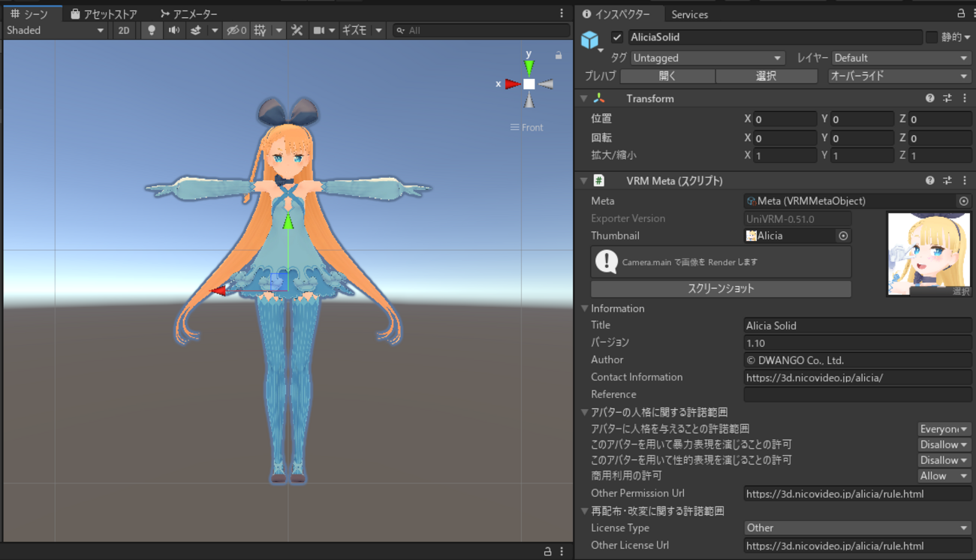
Task: Uncheck the AliciaSolid active checkbox
Action: 617,38
